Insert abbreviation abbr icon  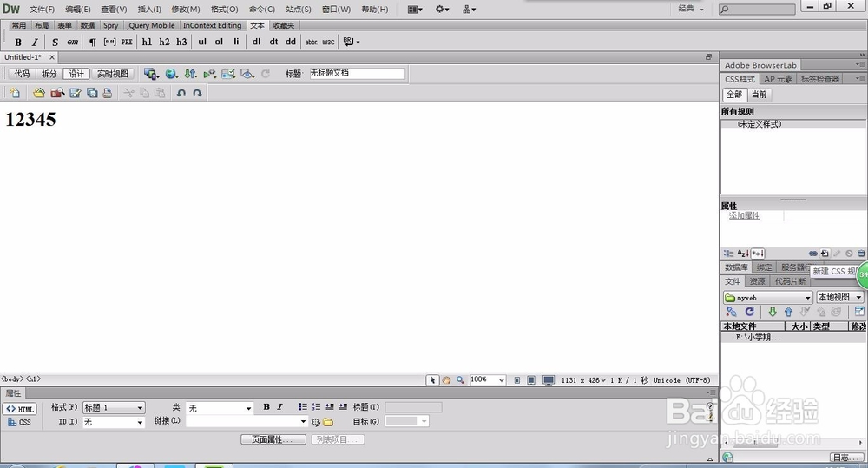coord(311,42)
